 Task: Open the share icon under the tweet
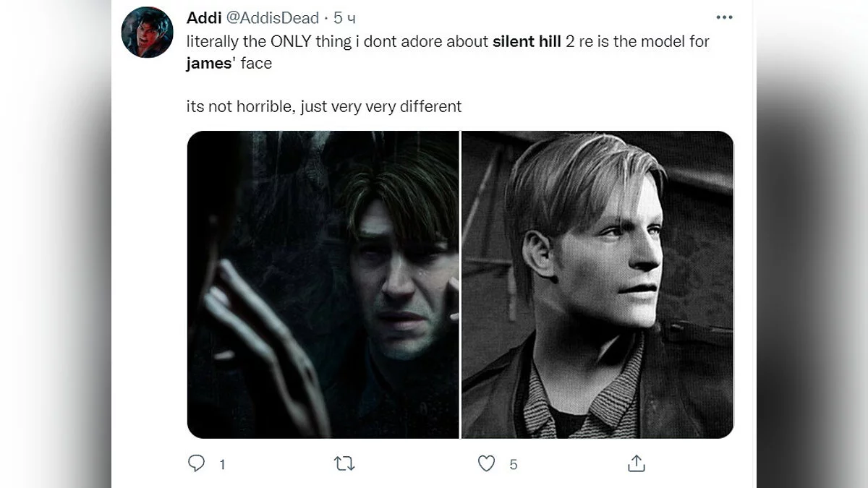pos(637,463)
